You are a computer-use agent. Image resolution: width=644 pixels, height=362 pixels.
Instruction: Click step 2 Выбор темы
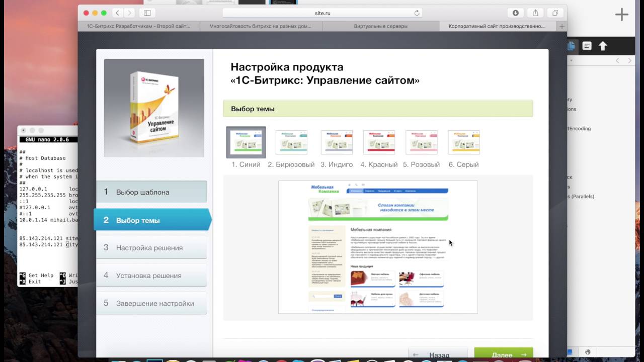point(152,220)
